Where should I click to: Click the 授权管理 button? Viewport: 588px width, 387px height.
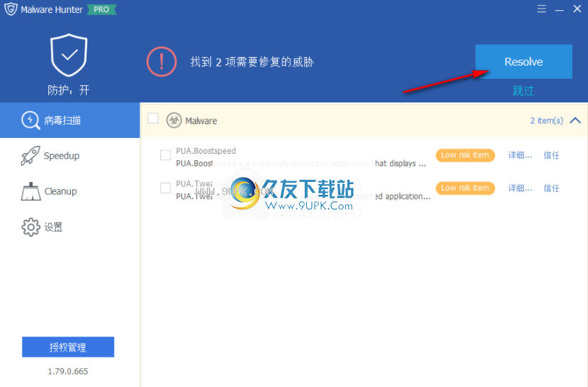tap(68, 347)
